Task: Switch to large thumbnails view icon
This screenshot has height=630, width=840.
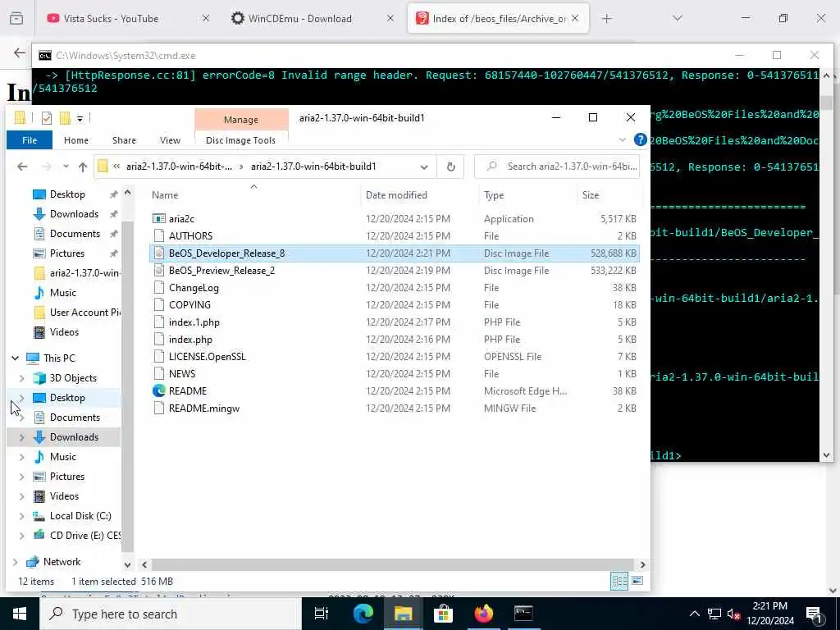Action: click(x=637, y=581)
